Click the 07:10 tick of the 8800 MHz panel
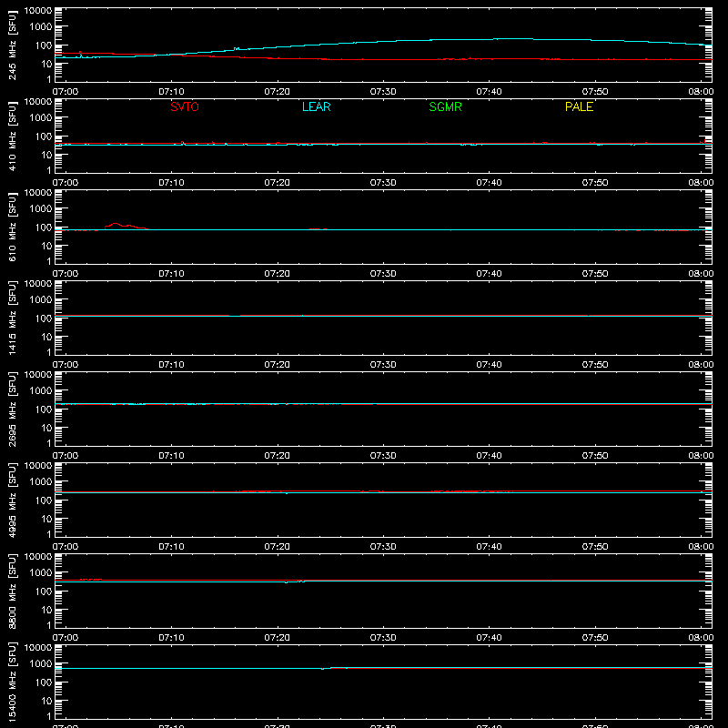Screen dimensions: 728x728 (x=171, y=638)
